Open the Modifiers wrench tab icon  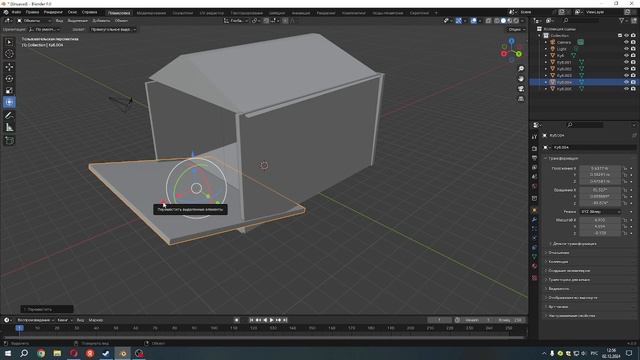tap(534, 220)
